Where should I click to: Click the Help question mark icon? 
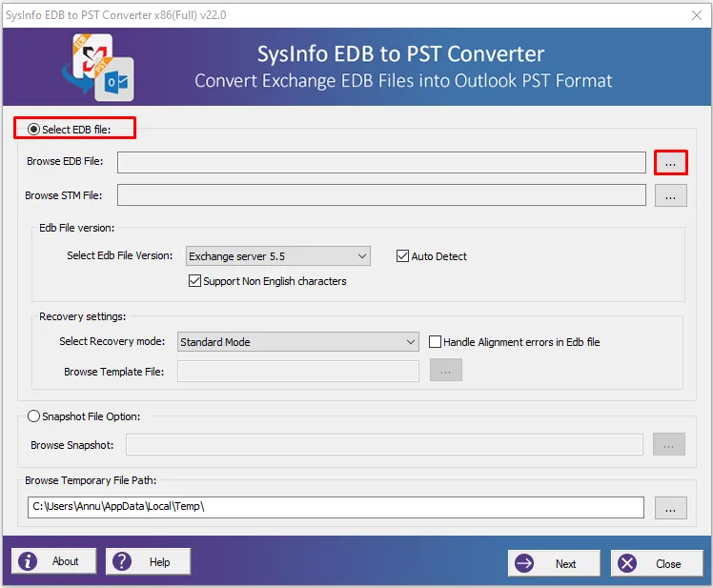click(122, 561)
